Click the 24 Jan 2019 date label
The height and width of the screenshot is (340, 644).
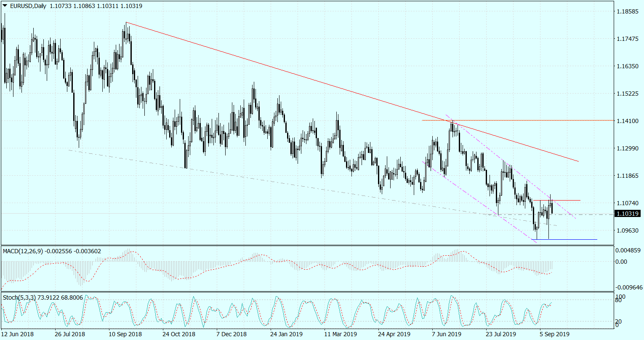(287, 334)
